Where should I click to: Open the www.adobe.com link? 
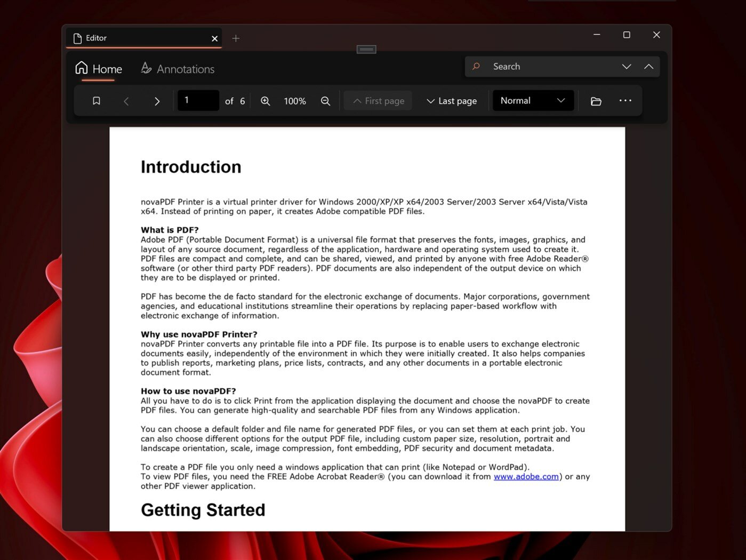(526, 477)
